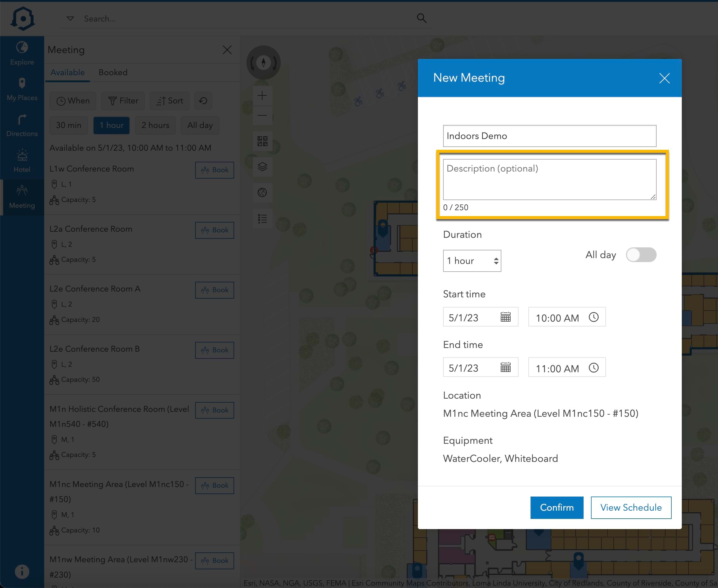Click the description resize handle
This screenshot has height=588, width=718.
click(x=653, y=197)
